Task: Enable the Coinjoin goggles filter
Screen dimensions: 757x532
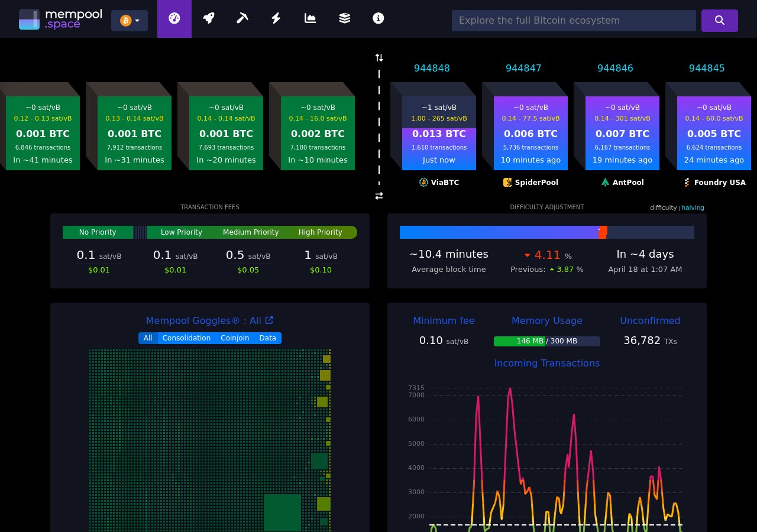Action: click(x=235, y=338)
